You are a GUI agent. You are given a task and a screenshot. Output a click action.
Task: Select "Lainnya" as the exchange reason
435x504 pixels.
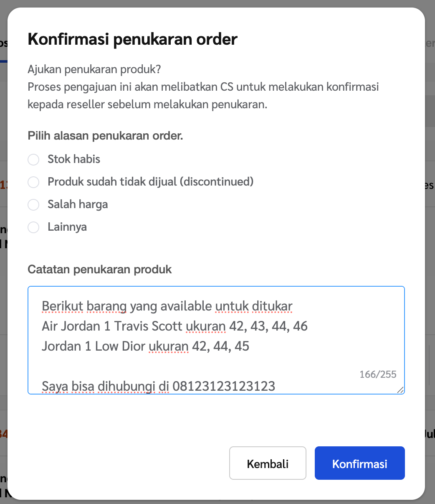coord(33,227)
